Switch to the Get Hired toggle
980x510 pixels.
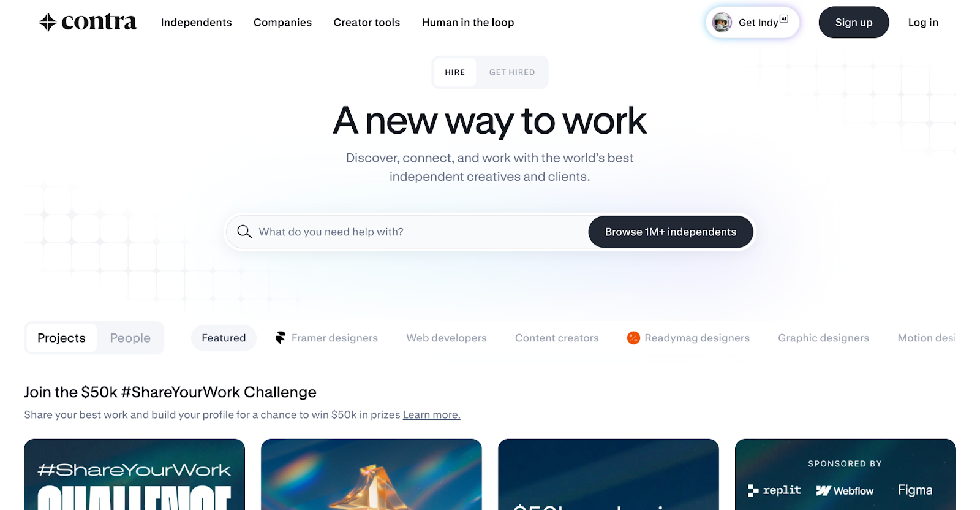pos(512,72)
